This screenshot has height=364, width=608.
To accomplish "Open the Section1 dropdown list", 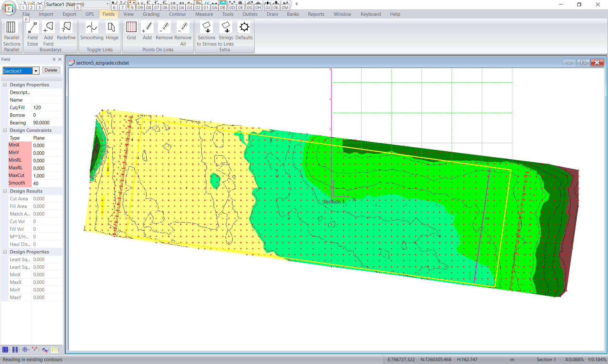I will click(36, 71).
